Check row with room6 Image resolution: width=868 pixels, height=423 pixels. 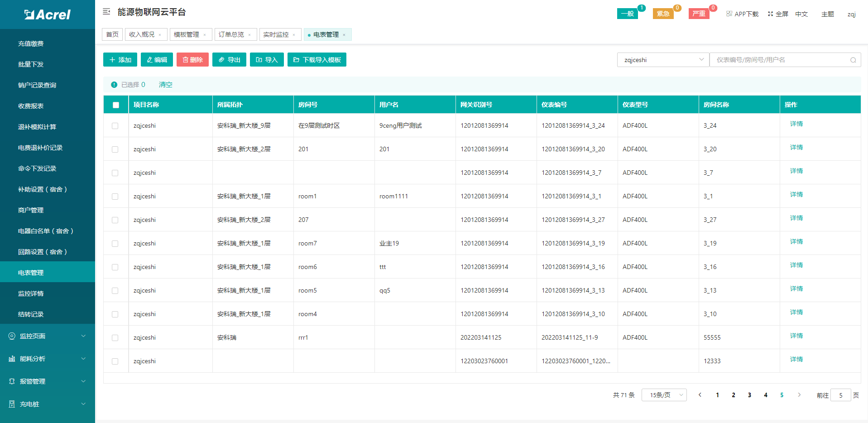pos(115,267)
